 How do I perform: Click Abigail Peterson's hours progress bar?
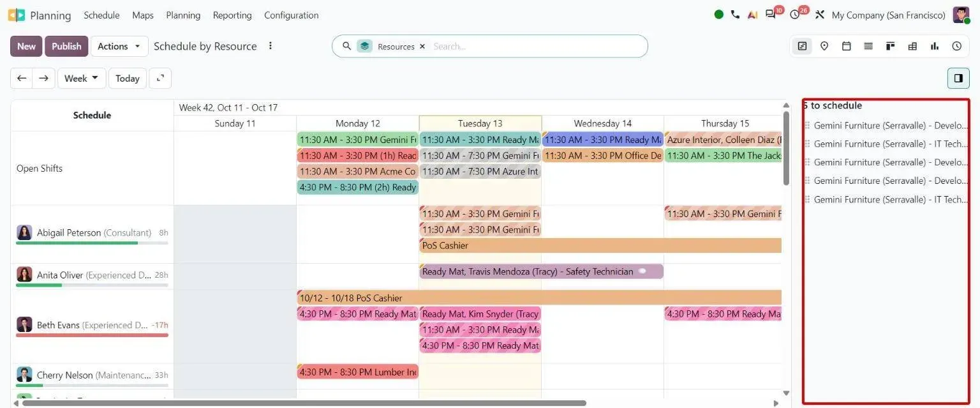click(x=92, y=243)
